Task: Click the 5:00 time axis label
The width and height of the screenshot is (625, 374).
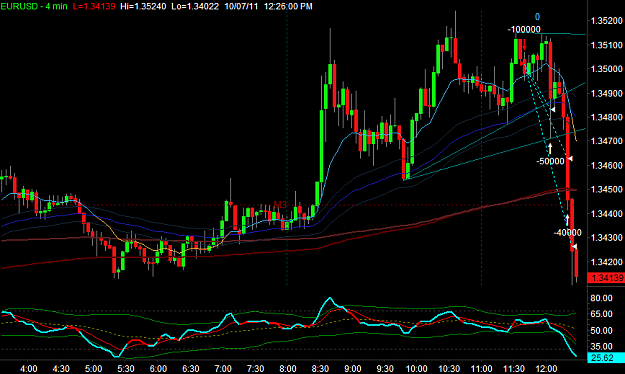Action: point(93,369)
